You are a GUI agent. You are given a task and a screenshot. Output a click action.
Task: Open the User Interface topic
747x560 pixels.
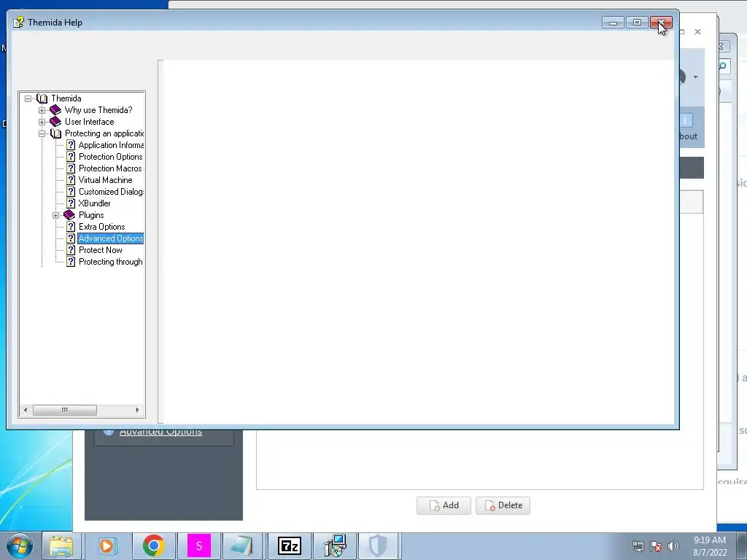[x=90, y=122]
